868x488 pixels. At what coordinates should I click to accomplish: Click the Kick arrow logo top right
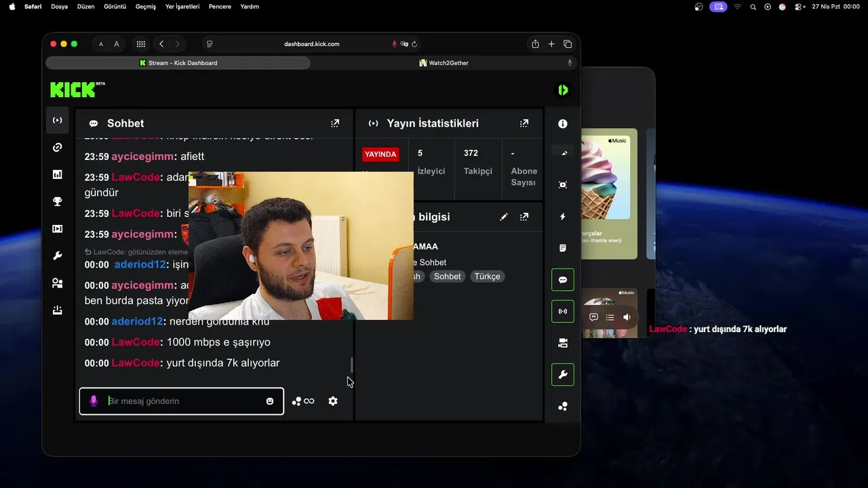563,89
